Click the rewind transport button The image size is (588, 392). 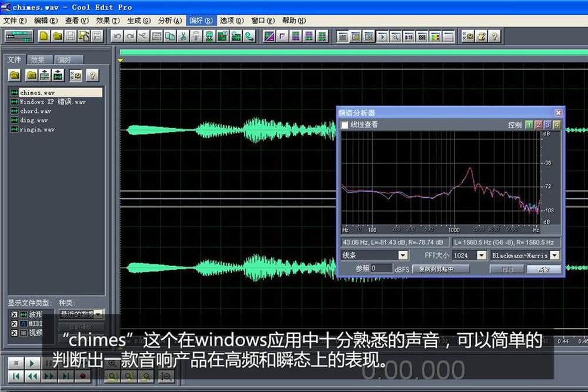(x=32, y=376)
